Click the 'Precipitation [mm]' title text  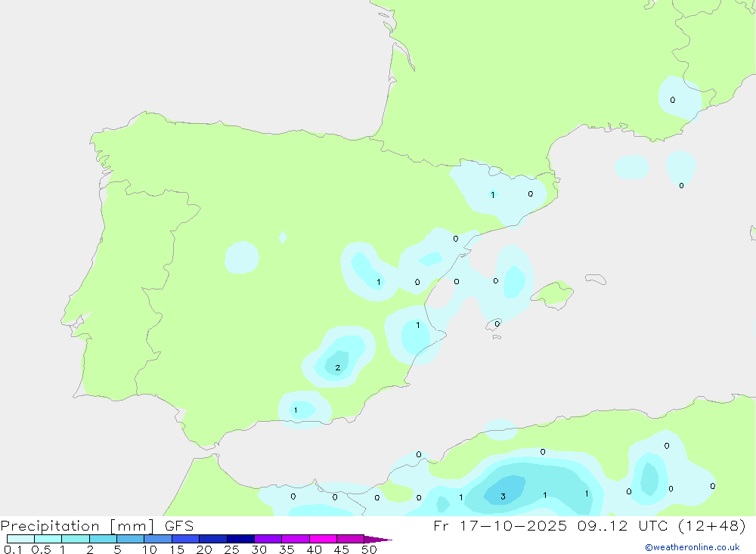(x=78, y=526)
